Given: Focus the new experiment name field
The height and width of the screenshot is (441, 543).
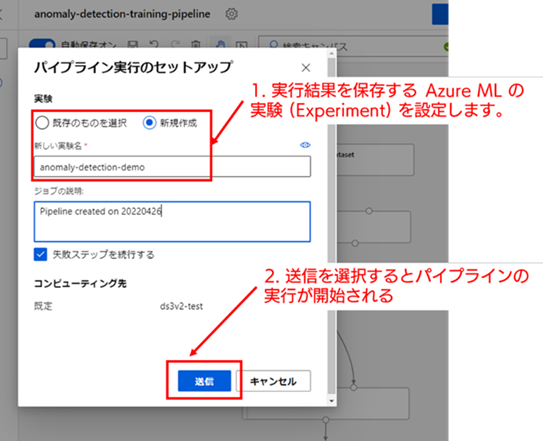Looking at the screenshot, I should [172, 167].
